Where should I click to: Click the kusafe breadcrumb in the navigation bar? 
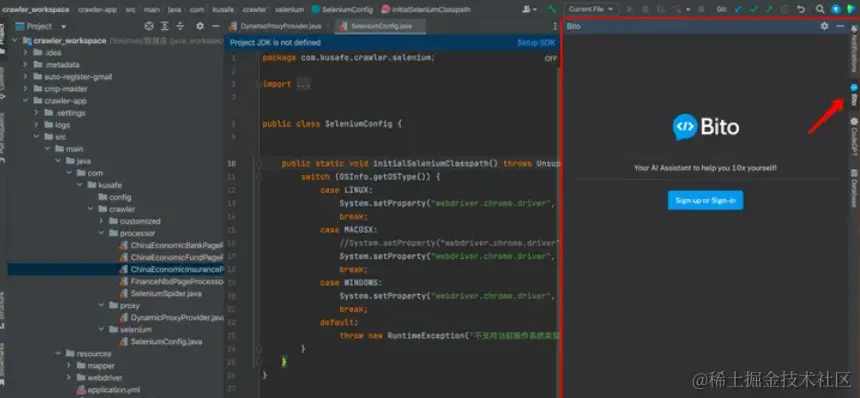224,9
